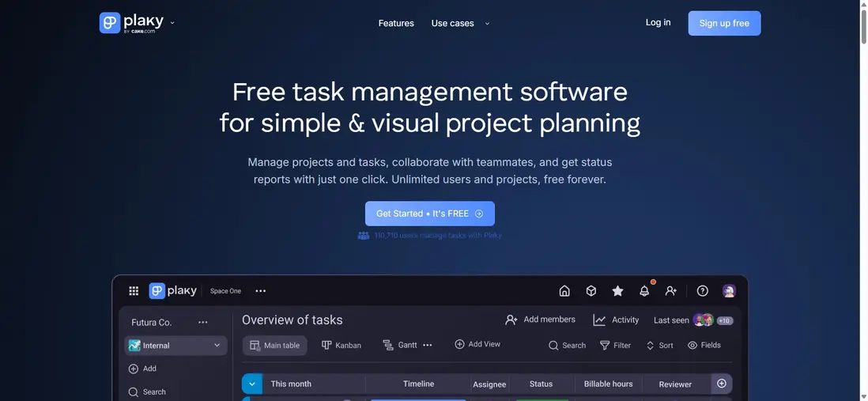
Task: Expand the dropdown chevron beside the Plaky logo
Action: pyautogui.click(x=172, y=23)
